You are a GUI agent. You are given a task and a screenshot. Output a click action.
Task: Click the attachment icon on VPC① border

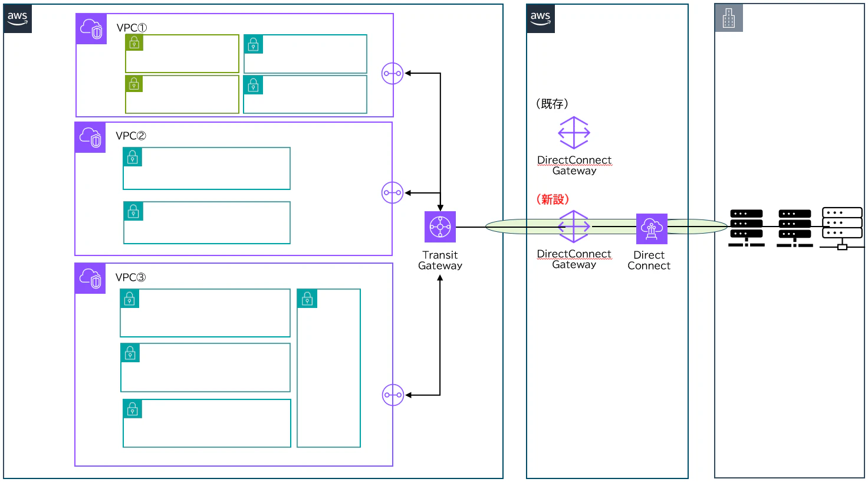[393, 74]
